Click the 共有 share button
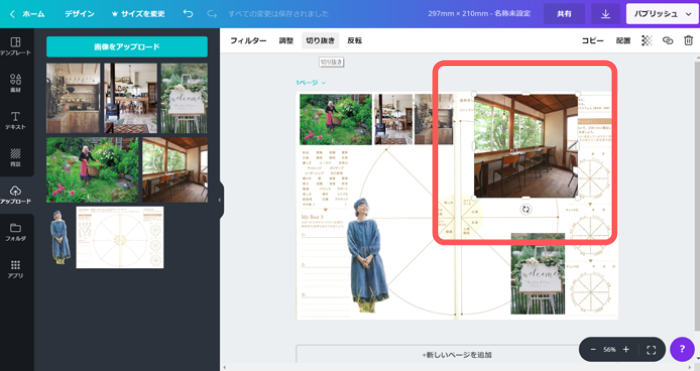The height and width of the screenshot is (371, 700). [564, 14]
